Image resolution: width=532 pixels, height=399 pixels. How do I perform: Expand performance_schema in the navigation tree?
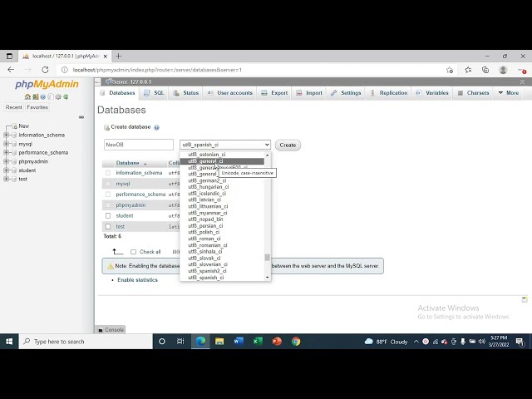6,153
